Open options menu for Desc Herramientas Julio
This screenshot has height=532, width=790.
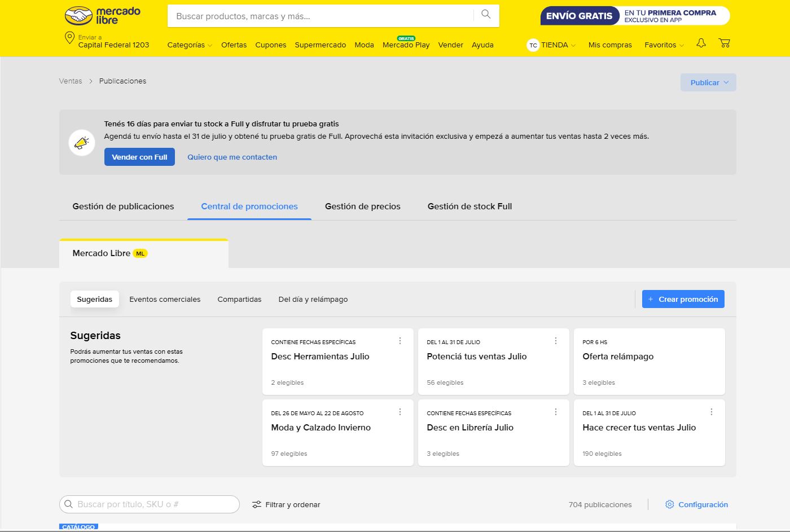400,341
